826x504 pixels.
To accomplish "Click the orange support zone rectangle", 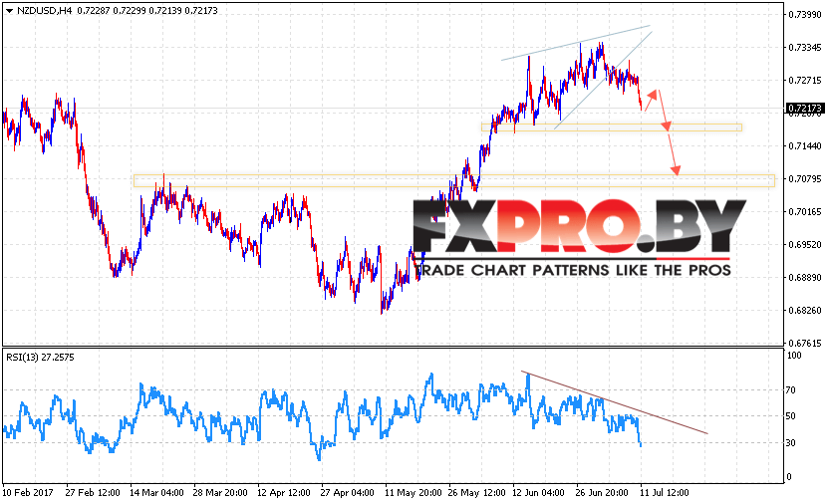I will pyautogui.click(x=611, y=126).
